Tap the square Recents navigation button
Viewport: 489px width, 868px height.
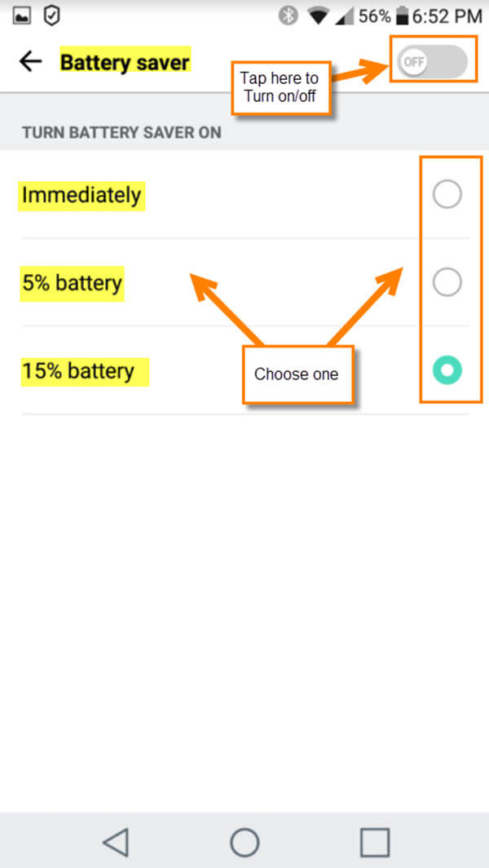click(x=374, y=840)
